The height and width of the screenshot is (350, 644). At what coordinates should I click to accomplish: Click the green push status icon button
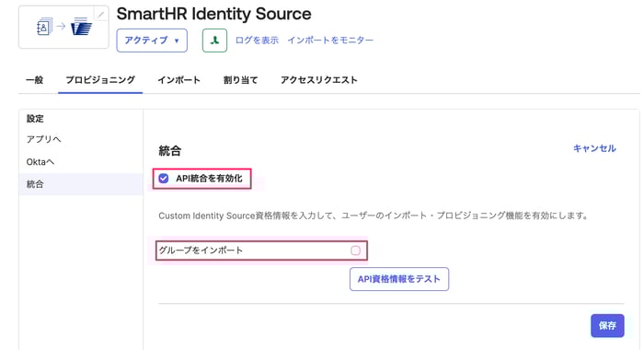click(x=214, y=41)
